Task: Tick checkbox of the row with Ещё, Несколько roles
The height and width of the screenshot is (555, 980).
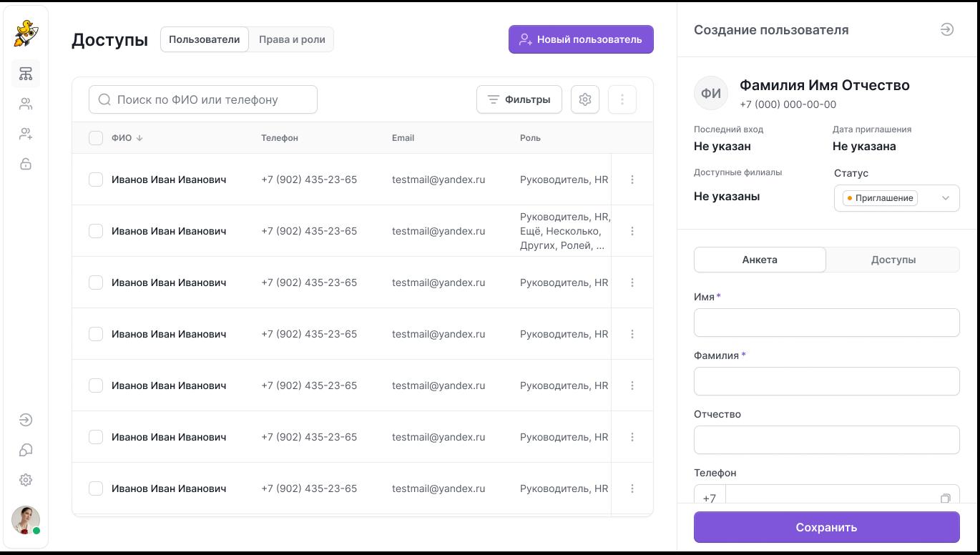Action: [96, 231]
